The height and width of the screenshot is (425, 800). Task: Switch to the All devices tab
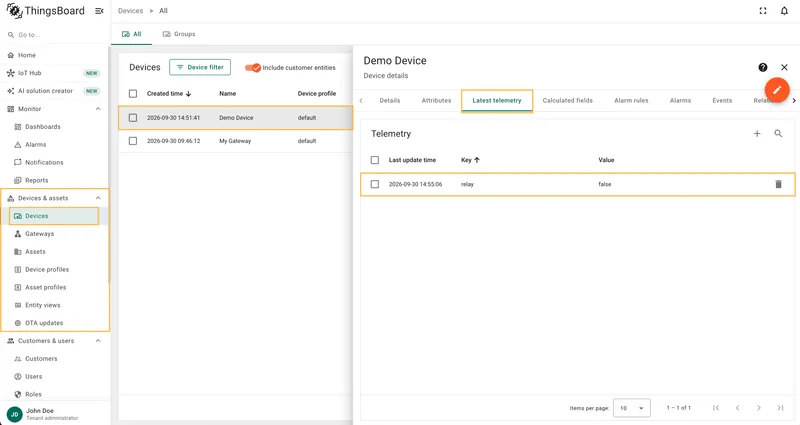(132, 34)
